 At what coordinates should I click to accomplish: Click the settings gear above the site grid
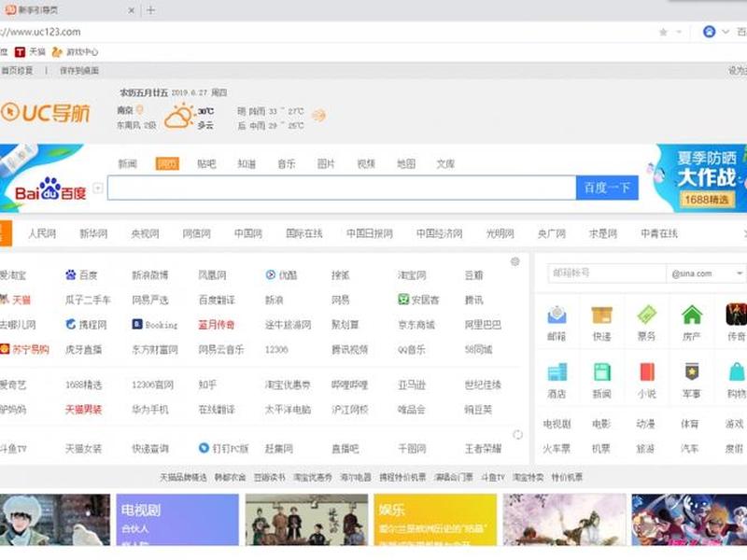coord(515,261)
